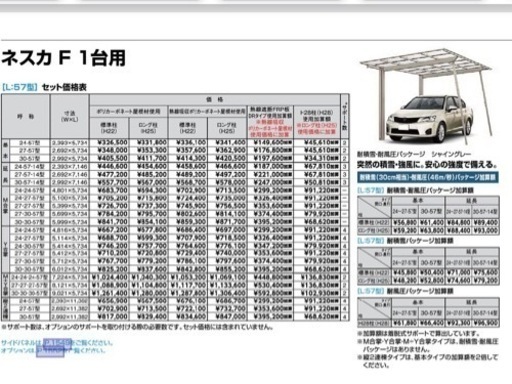This screenshot has height=384, width=512.
Task: Select the [L:57型] セット価格表 heading
Action: (x=44, y=87)
